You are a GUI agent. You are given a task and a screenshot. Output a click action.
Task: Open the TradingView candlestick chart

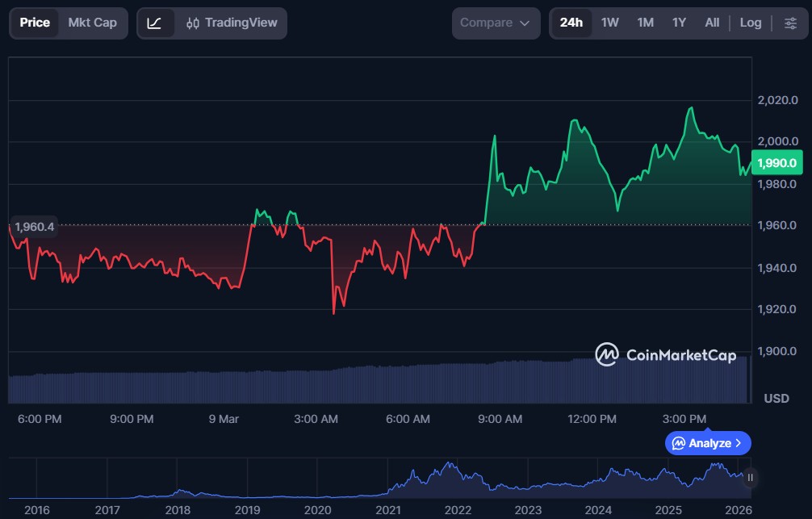(231, 23)
